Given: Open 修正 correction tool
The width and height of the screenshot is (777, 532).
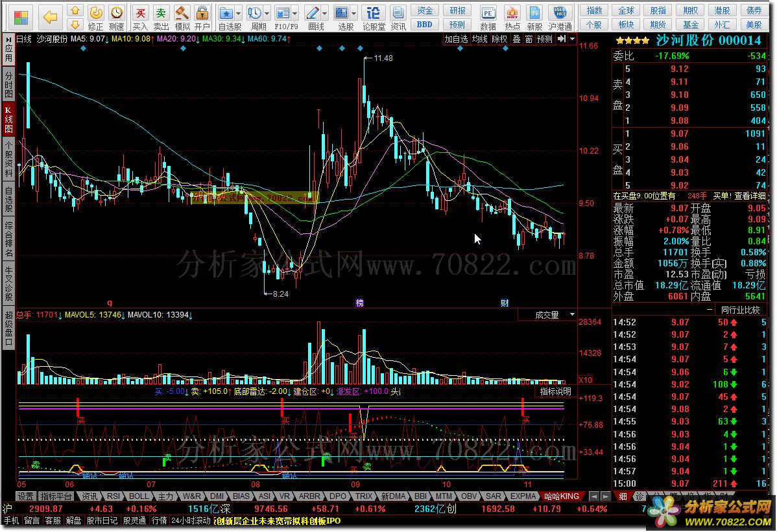Looking at the screenshot, I should coord(95,17).
